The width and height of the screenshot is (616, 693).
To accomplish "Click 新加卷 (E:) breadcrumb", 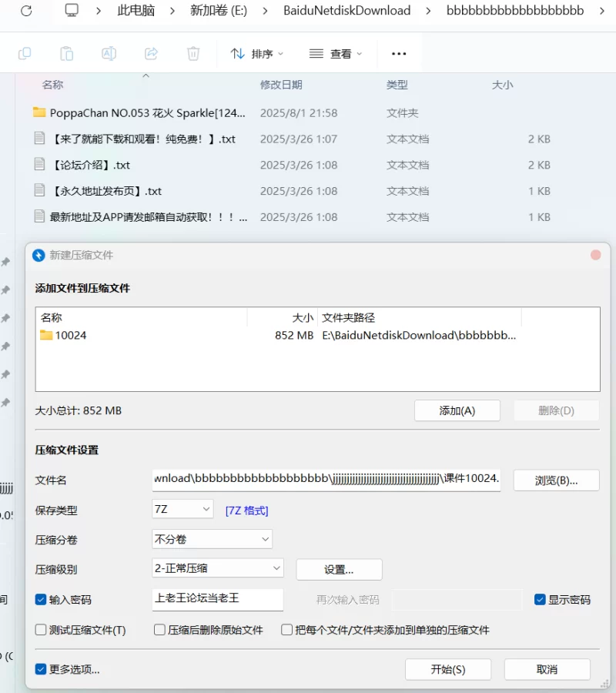I will tap(219, 11).
